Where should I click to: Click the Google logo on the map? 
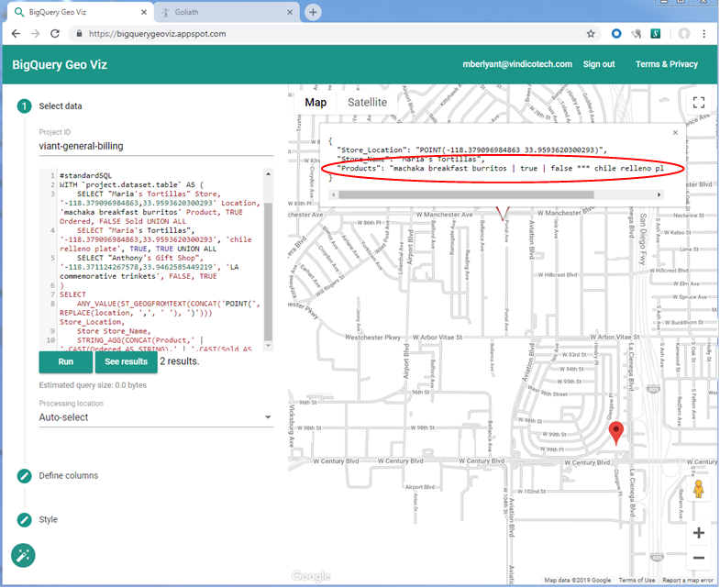[x=311, y=576]
